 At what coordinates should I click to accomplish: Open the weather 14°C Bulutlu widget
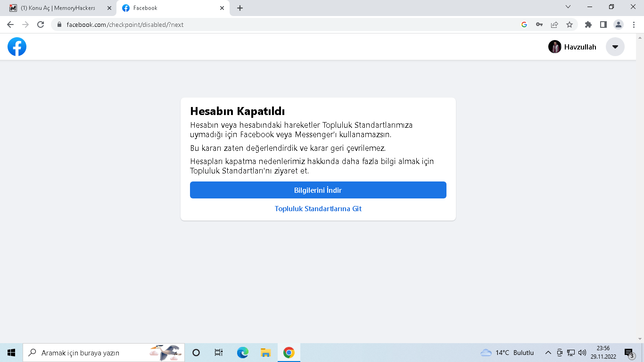pyautogui.click(x=507, y=353)
